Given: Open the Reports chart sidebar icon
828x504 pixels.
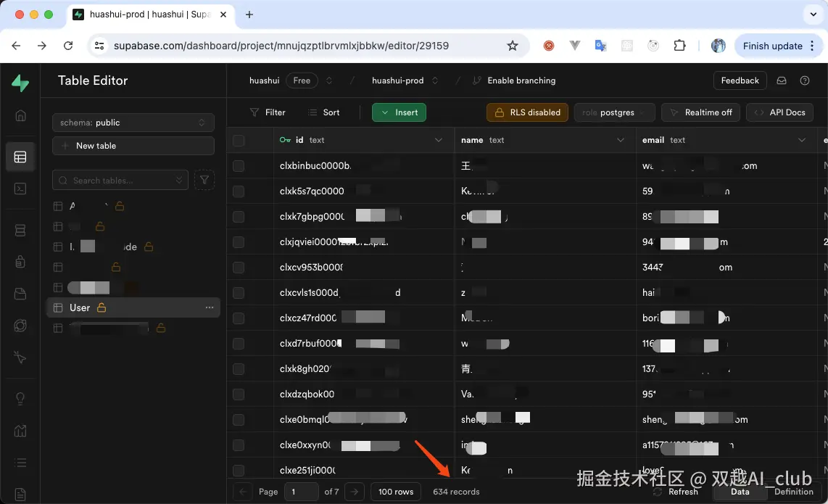Looking at the screenshot, I should (x=20, y=431).
